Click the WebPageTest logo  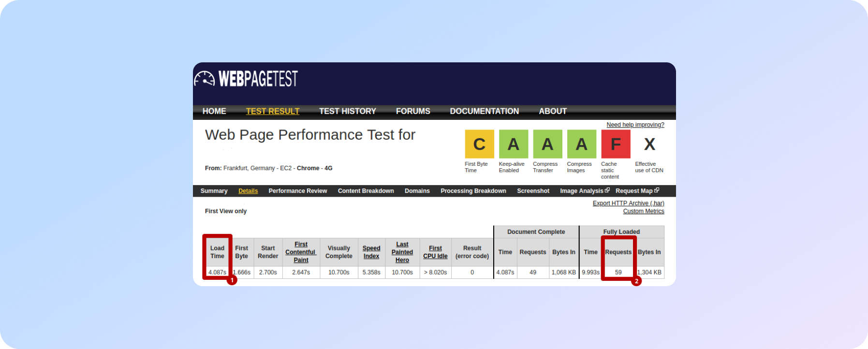pyautogui.click(x=246, y=79)
